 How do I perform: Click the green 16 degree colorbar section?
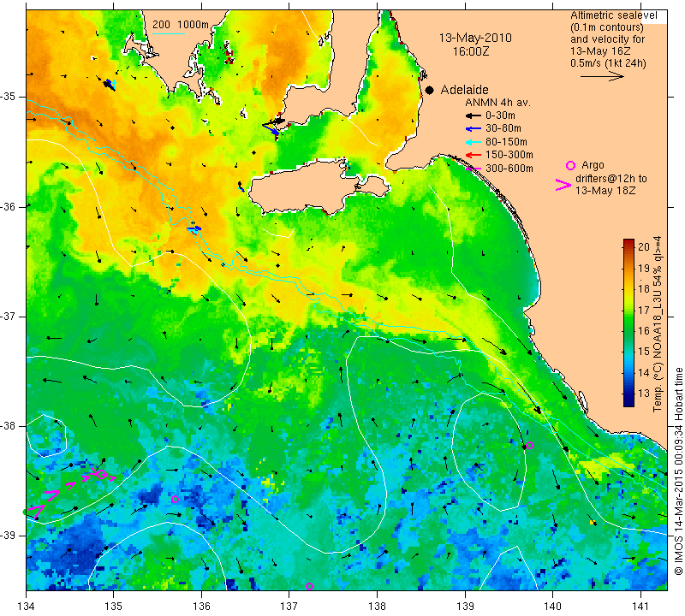(628, 330)
